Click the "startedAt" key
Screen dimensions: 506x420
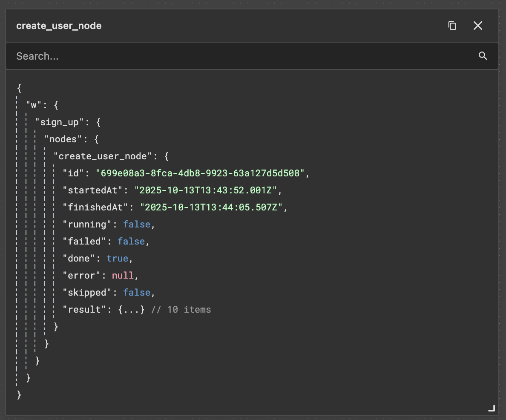[92, 190]
